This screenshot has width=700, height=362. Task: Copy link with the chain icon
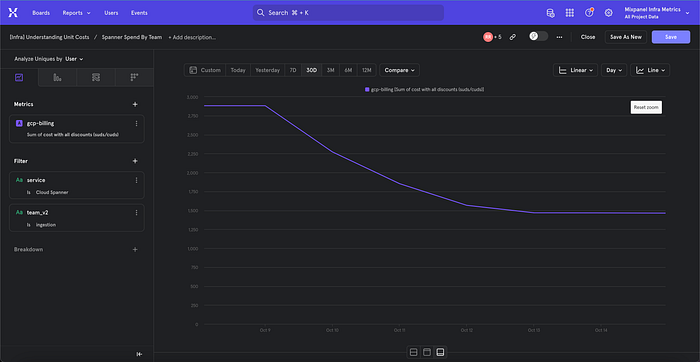[513, 37]
